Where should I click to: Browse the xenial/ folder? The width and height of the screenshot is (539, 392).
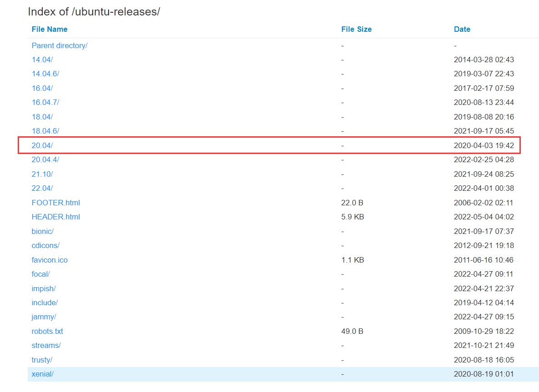coord(43,374)
